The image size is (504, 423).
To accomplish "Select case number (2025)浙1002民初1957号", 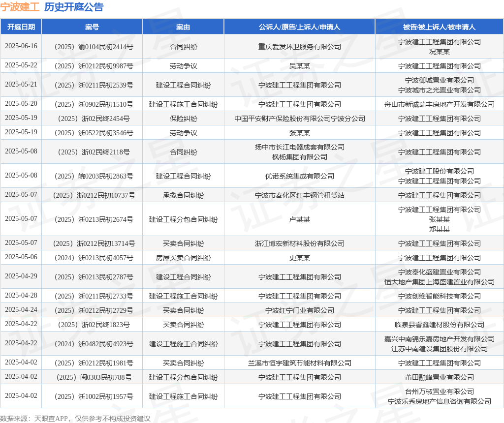I will pyautogui.click(x=94, y=396).
